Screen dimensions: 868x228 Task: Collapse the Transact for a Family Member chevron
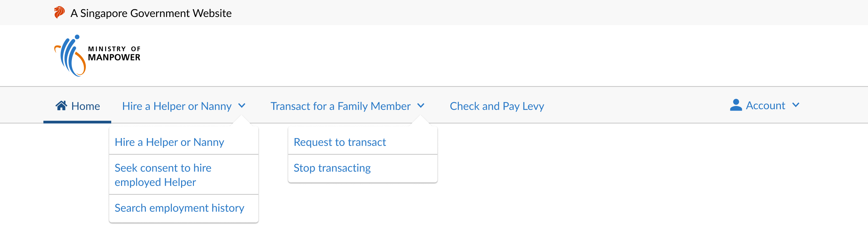point(421,106)
